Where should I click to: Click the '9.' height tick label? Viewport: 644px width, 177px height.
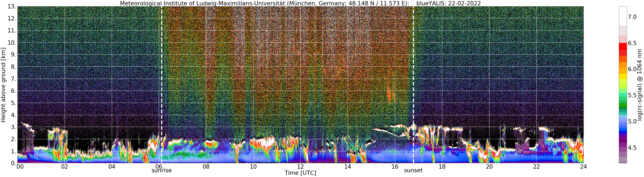coord(13,55)
